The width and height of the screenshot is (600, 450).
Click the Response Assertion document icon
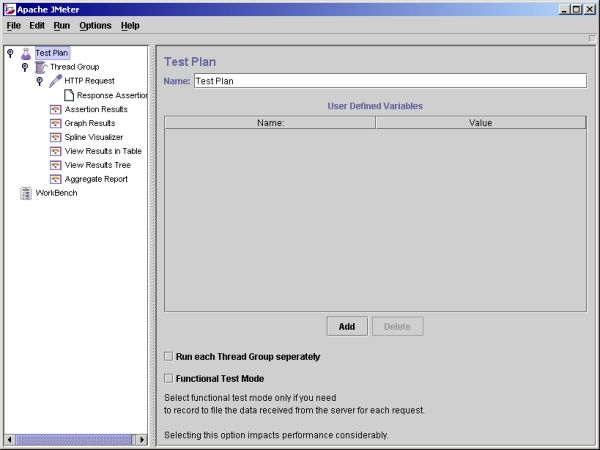pos(69,95)
